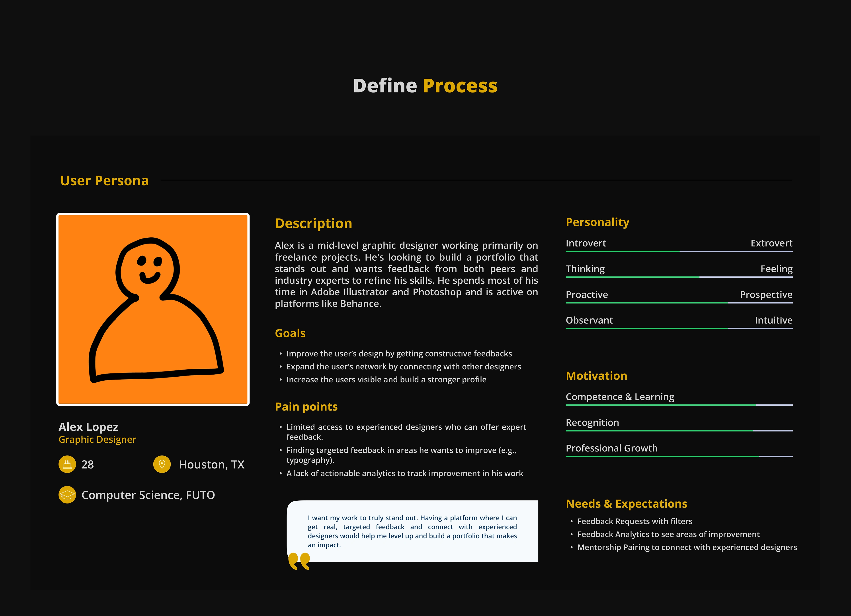
Task: Click the User Persona section heading
Action: tap(105, 181)
